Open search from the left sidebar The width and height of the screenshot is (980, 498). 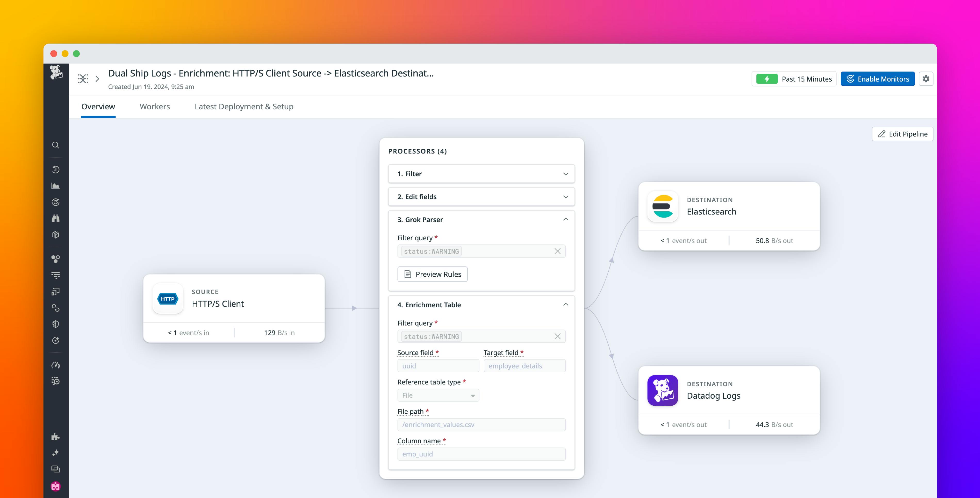coord(55,145)
